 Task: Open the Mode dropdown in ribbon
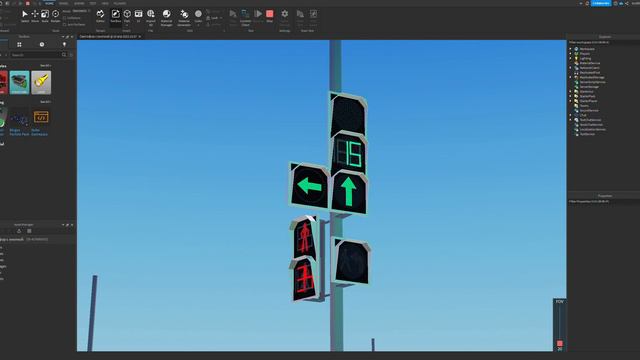tap(80, 11)
